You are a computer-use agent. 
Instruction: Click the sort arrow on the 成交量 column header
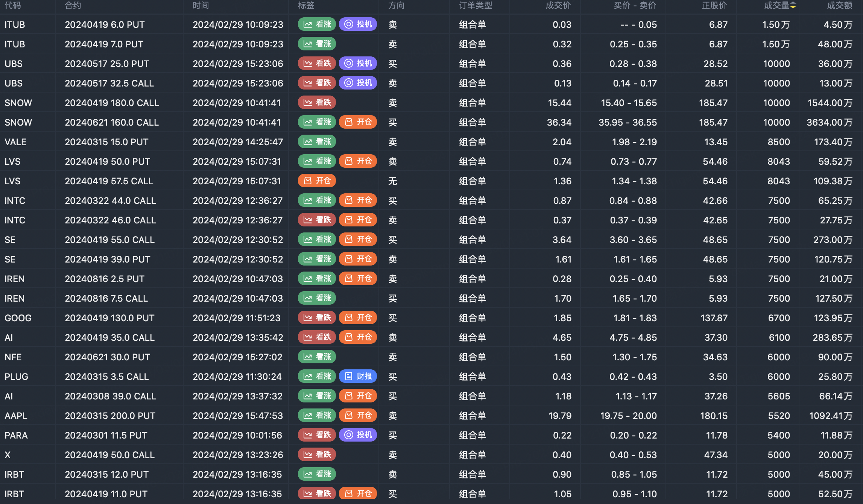tap(793, 5)
